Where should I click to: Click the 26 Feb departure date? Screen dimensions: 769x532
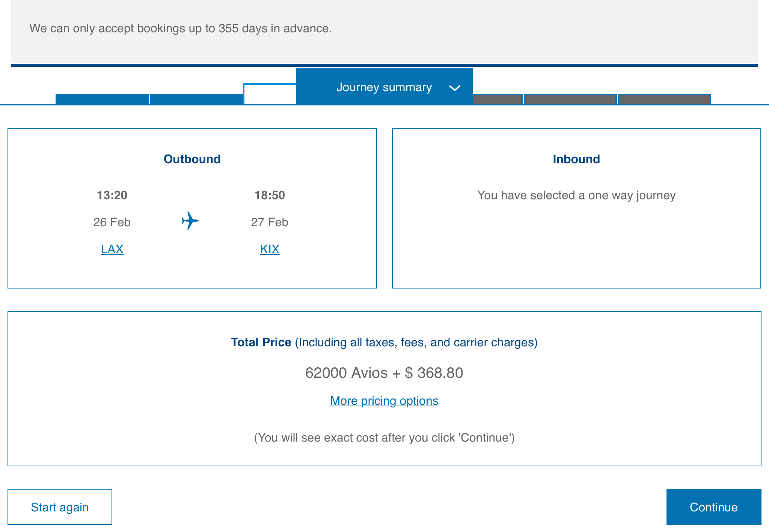tap(112, 222)
